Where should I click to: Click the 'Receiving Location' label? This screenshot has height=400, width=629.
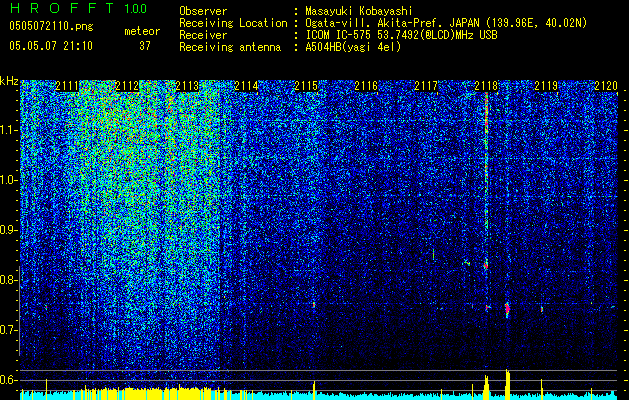tap(233, 23)
